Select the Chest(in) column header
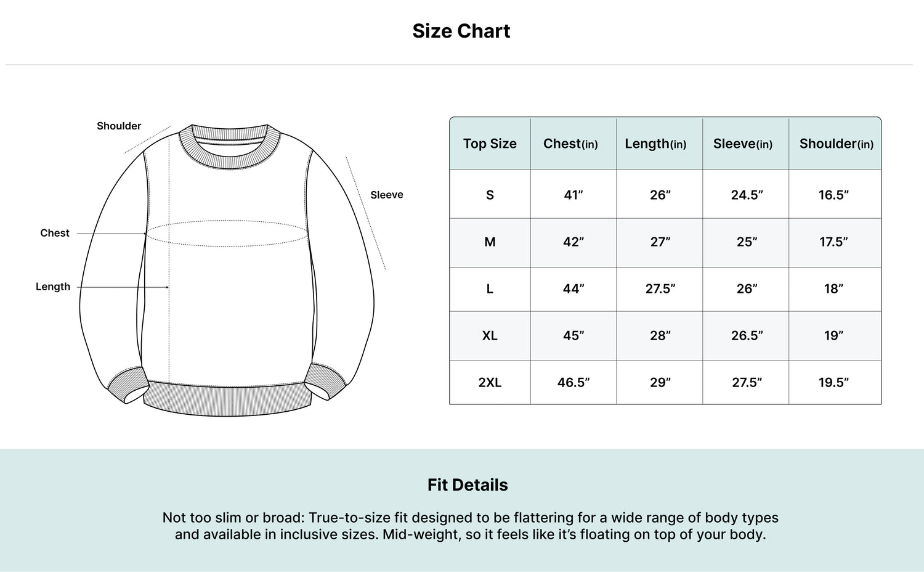This screenshot has width=924, height=572. tap(570, 144)
